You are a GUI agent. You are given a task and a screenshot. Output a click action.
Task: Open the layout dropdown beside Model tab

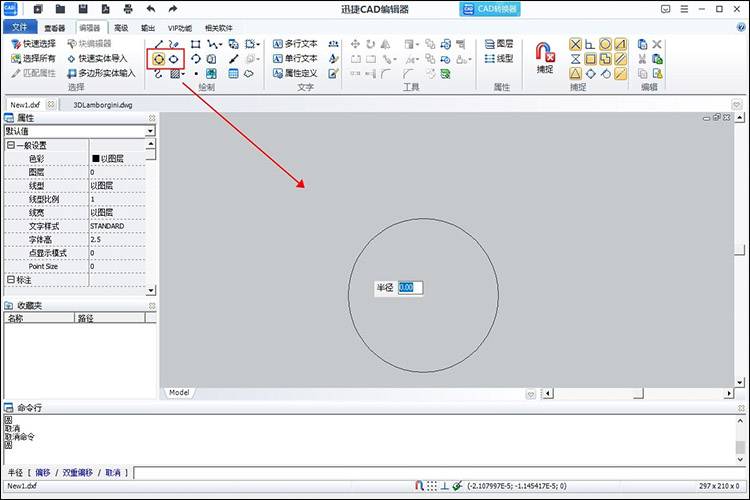(x=530, y=394)
